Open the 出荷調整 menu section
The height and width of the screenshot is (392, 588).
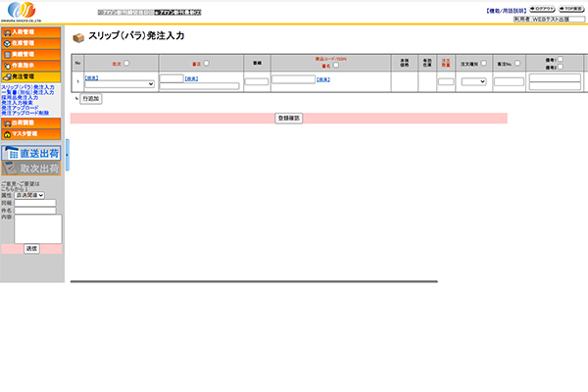[32, 122]
